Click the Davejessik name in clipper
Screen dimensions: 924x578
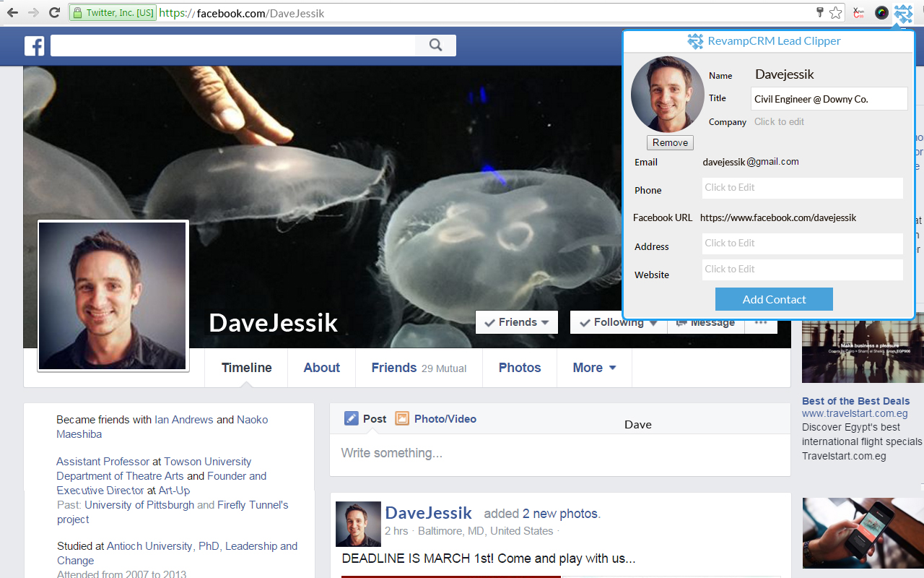785,74
